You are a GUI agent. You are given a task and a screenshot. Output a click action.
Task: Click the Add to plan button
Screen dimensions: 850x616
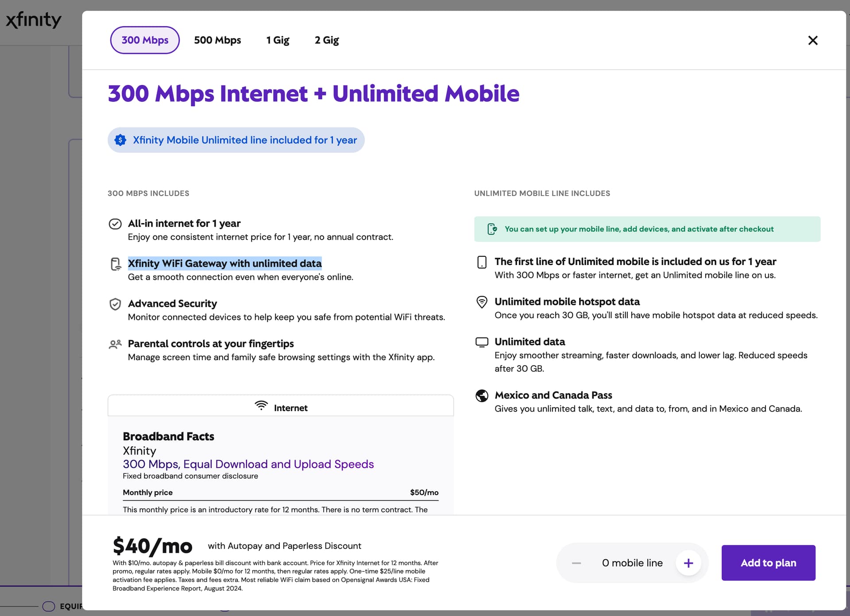[x=768, y=562]
